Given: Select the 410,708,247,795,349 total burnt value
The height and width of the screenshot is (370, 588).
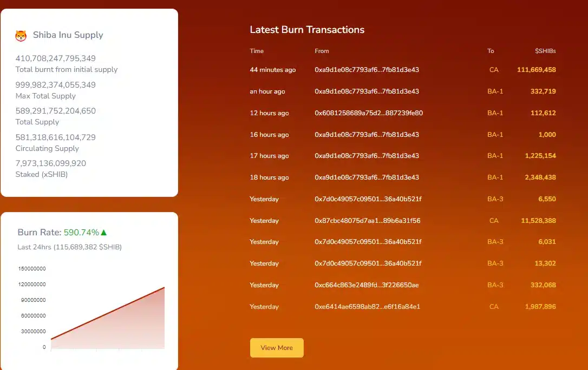Looking at the screenshot, I should tap(56, 58).
